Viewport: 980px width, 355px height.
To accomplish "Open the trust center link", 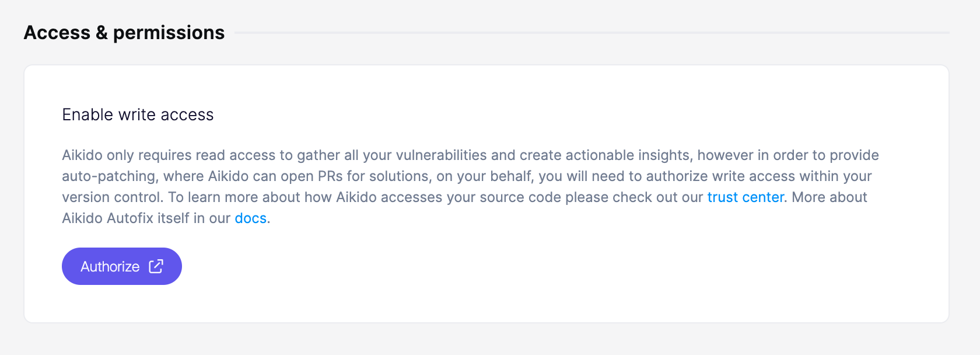I will pos(745,197).
